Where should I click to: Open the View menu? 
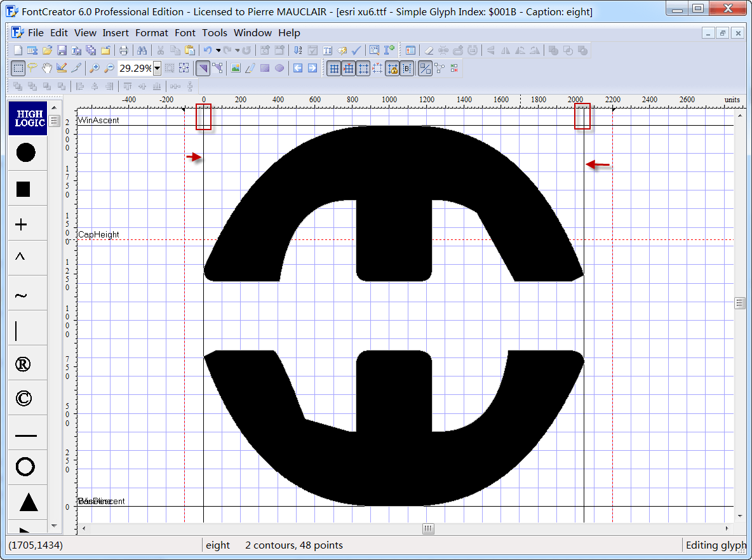point(85,32)
